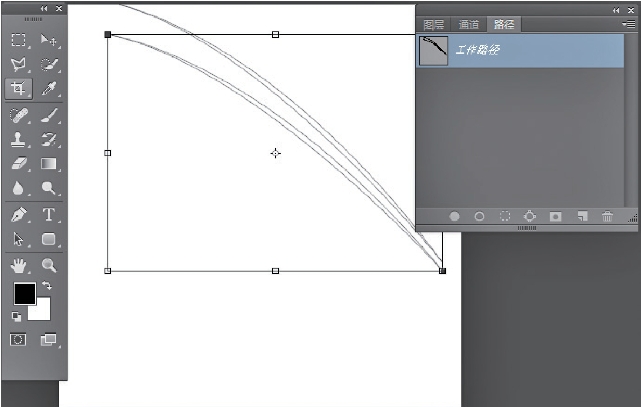Image resolution: width=641 pixels, height=407 pixels.
Task: Switch to the 图层 (Layers) tab
Action: coord(434,25)
